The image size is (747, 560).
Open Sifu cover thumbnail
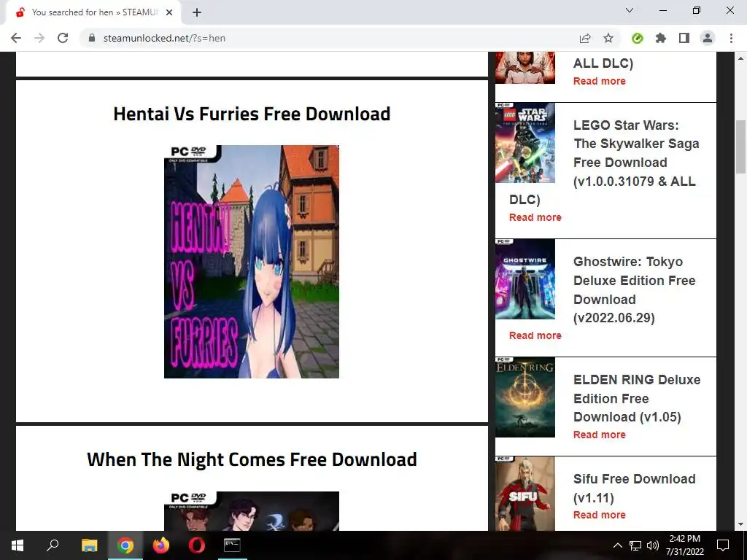[525, 494]
